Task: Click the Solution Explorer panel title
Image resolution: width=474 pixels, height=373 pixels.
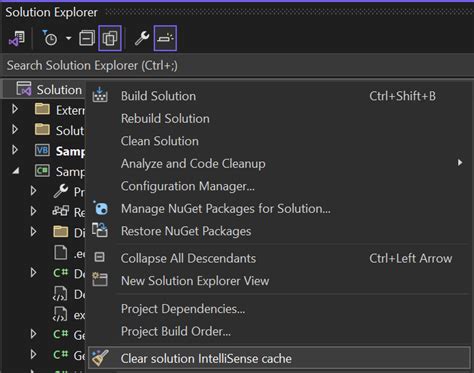Action: point(52,12)
